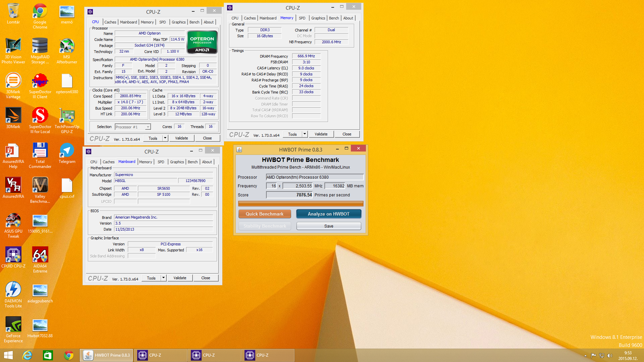Open the cpuz.cvf file icon
Viewport: 644px width, 362px height.
67,188
